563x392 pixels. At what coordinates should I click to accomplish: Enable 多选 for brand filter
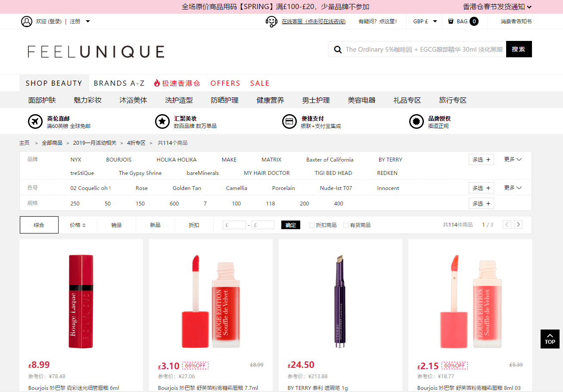pyautogui.click(x=481, y=159)
